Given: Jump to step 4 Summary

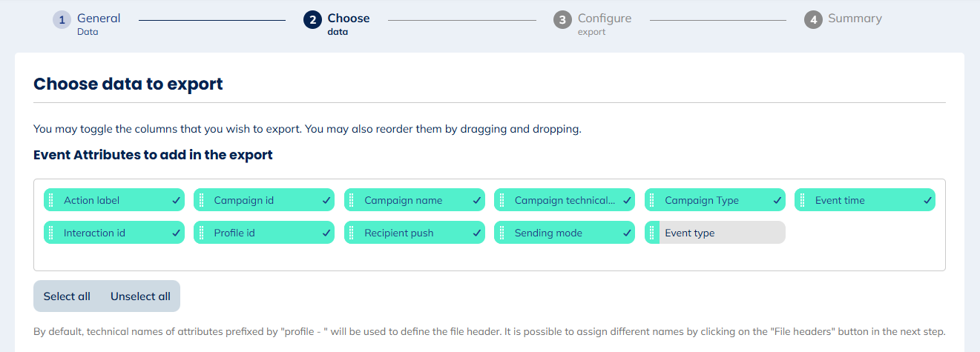Looking at the screenshot, I should [x=844, y=19].
